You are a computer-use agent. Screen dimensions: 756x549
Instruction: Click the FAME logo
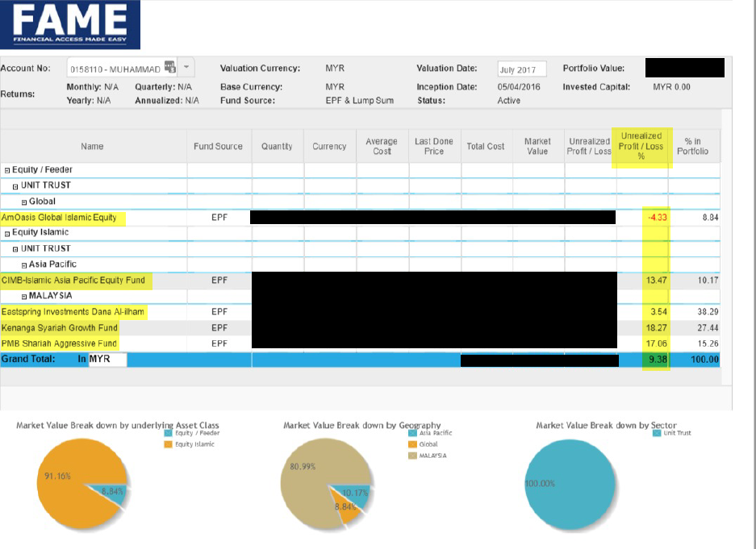click(x=70, y=24)
